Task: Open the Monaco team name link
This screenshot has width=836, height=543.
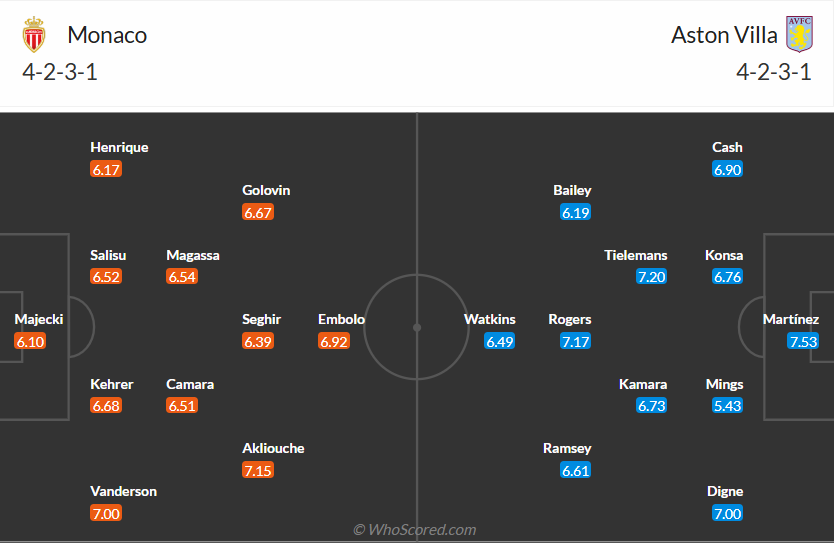Action: click(x=107, y=35)
